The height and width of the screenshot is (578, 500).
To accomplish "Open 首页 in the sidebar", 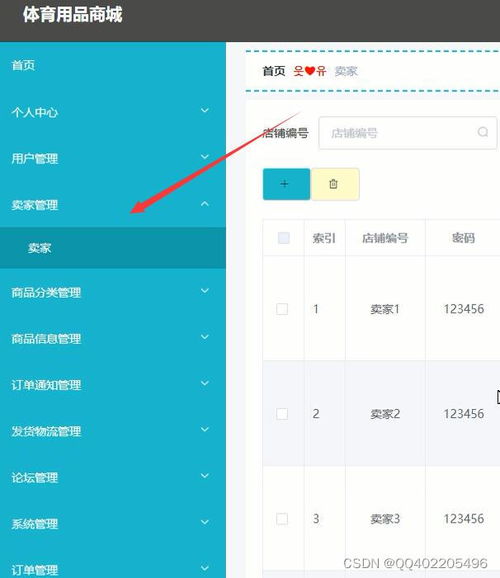I will (113, 65).
